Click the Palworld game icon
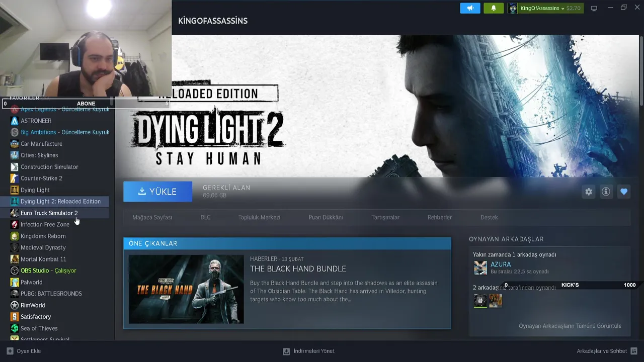 [15, 283]
